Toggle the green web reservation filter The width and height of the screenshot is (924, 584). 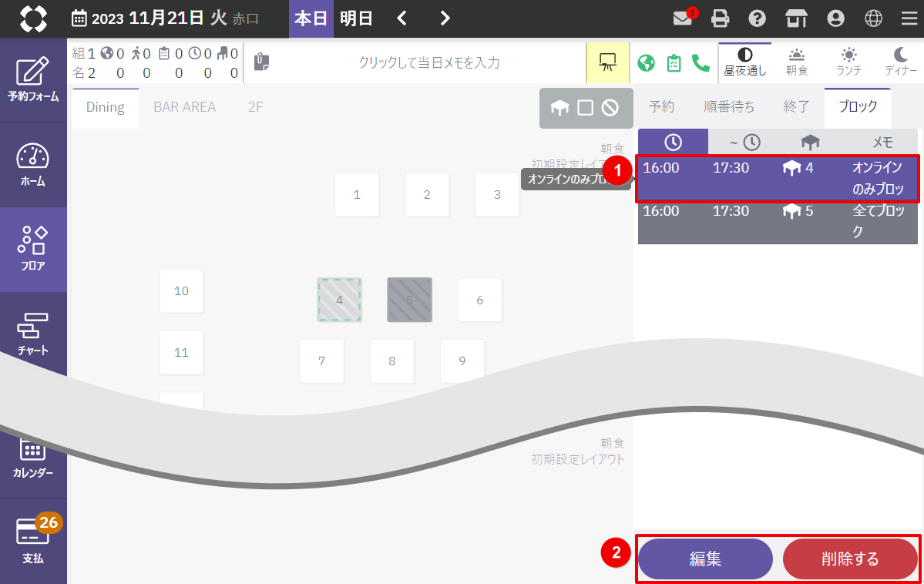click(x=647, y=62)
